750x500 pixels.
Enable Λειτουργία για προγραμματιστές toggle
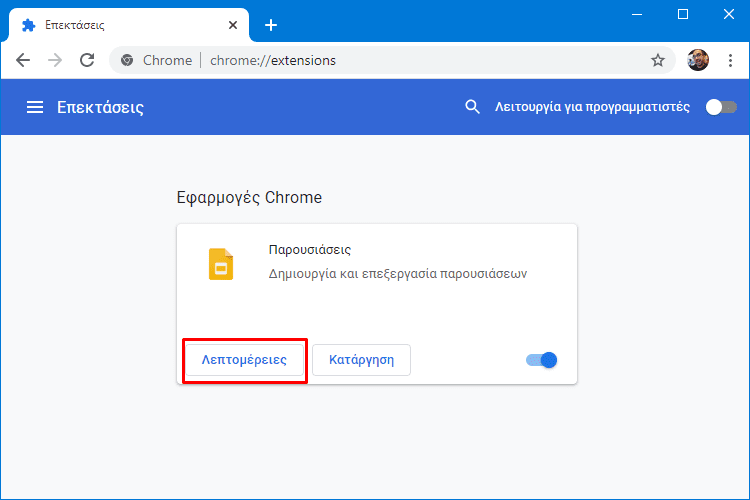[x=721, y=107]
